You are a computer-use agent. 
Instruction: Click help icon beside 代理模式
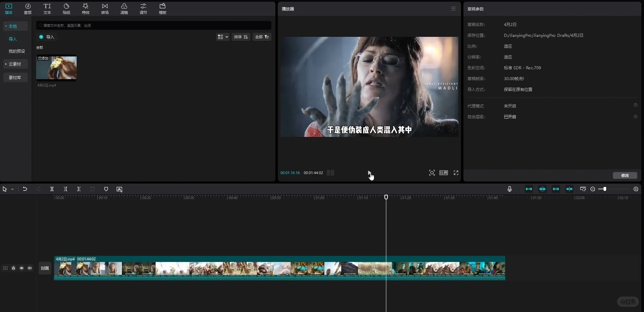click(636, 105)
